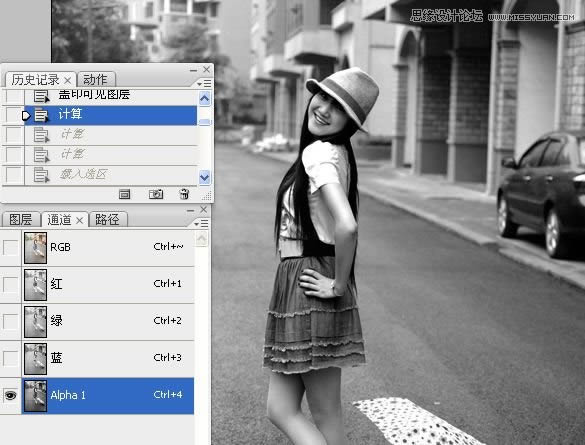Click the create new snapshot camera icon
Image resolution: width=585 pixels, height=445 pixels.
tap(156, 194)
